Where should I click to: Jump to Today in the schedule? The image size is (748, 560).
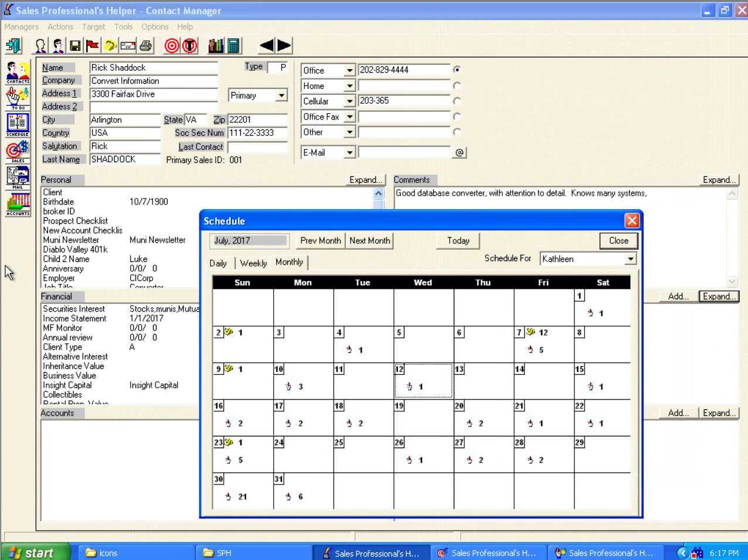point(458,241)
